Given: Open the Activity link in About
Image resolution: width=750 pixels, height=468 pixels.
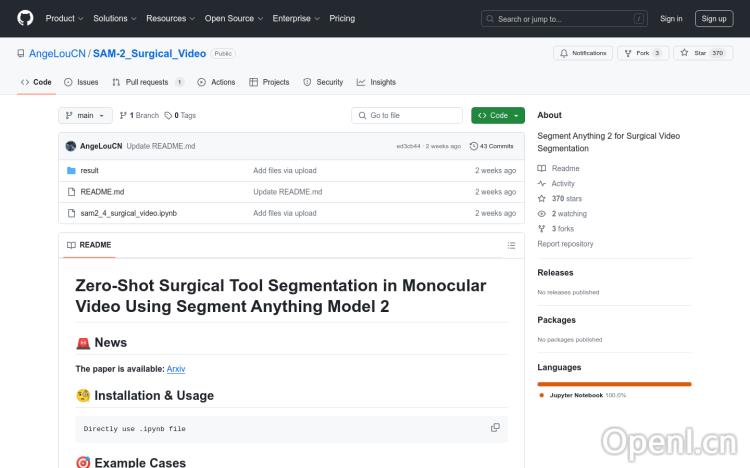Looking at the screenshot, I should click(x=556, y=183).
